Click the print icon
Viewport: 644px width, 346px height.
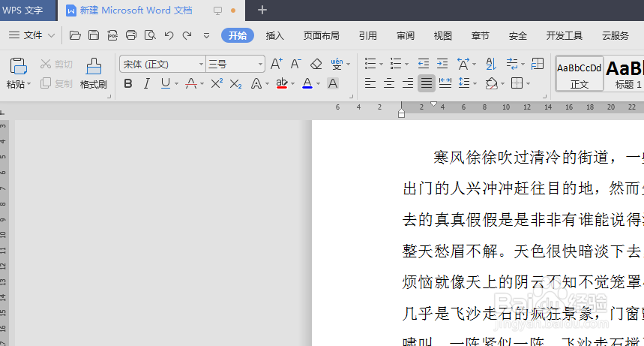pyautogui.click(x=131, y=35)
